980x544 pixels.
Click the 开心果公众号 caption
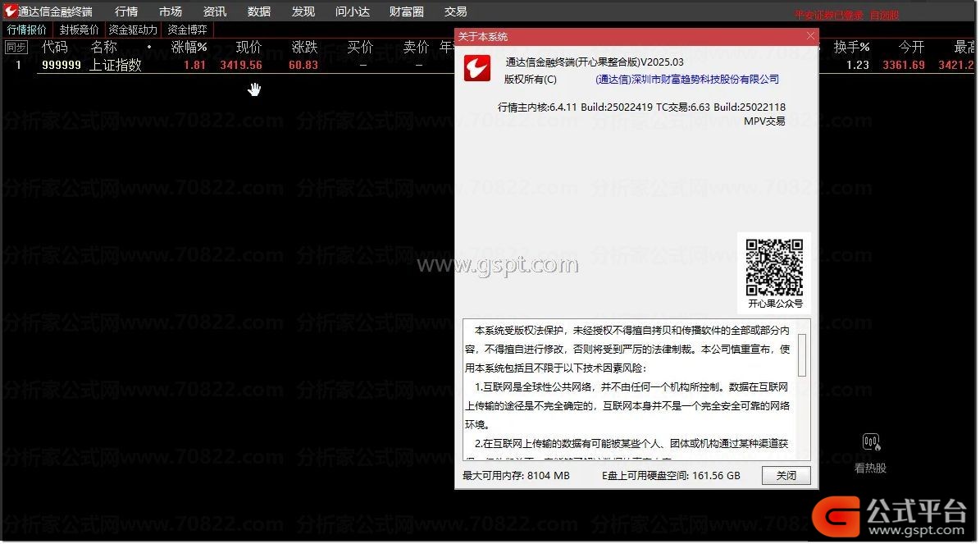[775, 304]
